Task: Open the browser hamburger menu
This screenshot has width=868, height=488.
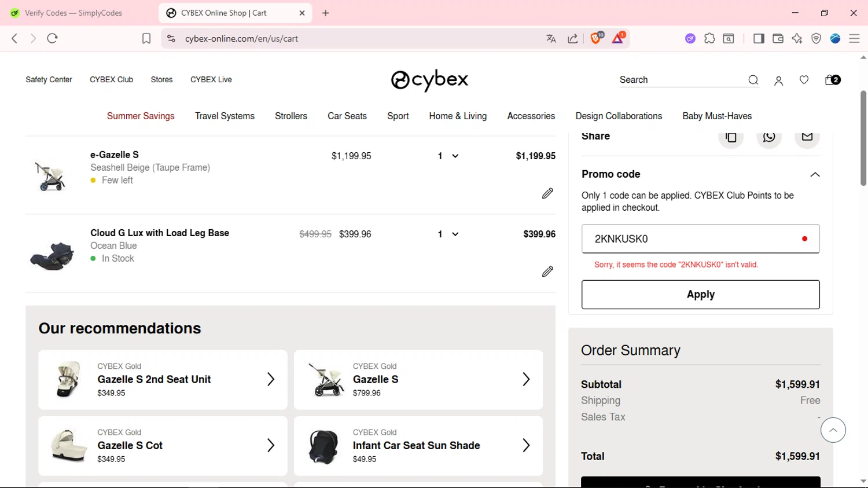Action: 854,38
